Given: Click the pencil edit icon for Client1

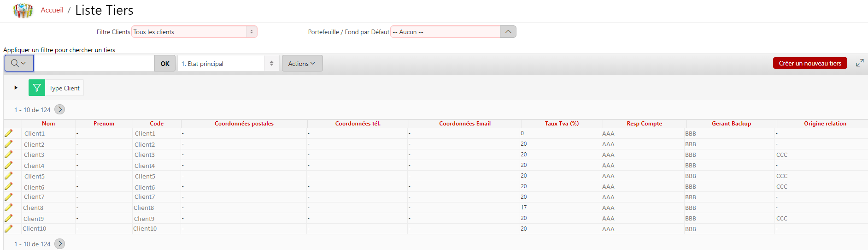Looking at the screenshot, I should coord(9,133).
